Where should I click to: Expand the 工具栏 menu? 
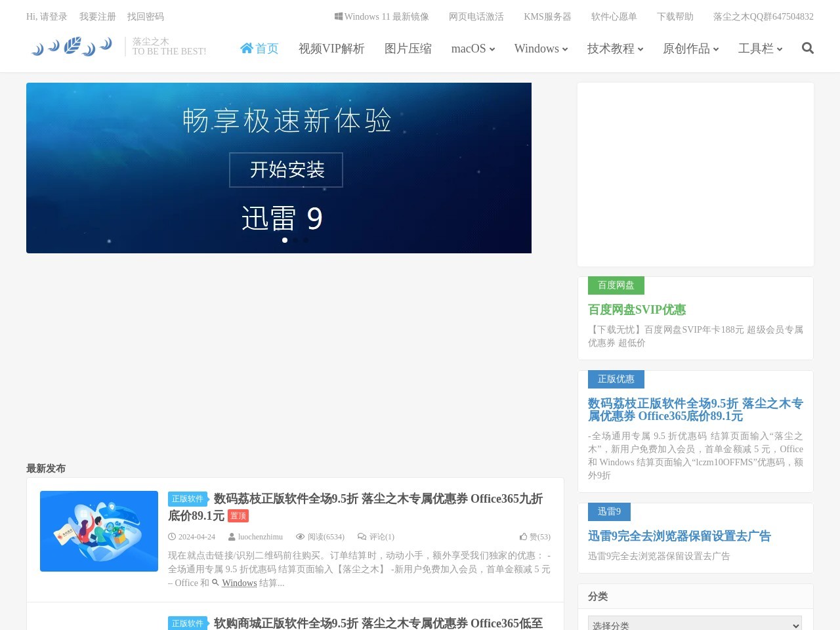[x=760, y=49]
